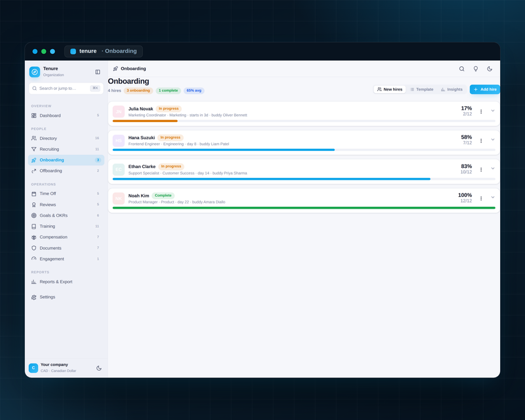Click the Engagement gauge icon
The width and height of the screenshot is (525, 420).
[x=34, y=259]
